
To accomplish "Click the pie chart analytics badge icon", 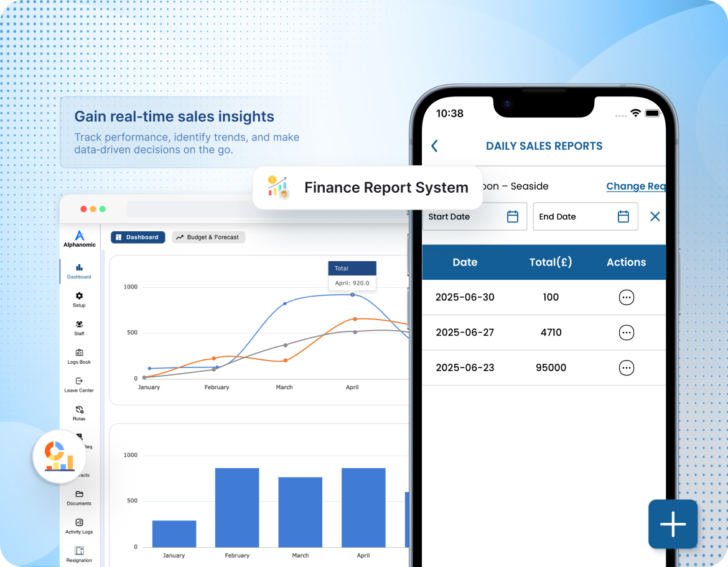I will coord(59,456).
